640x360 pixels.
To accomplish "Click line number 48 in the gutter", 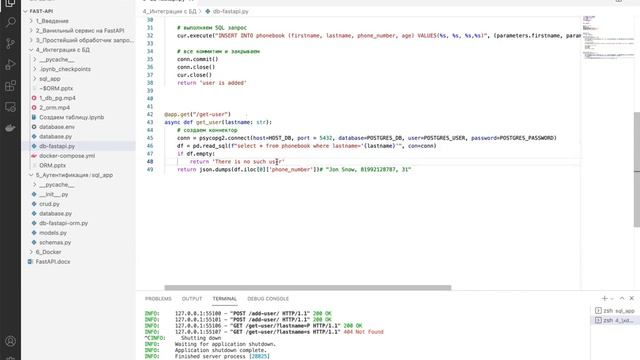I will click(x=150, y=162).
